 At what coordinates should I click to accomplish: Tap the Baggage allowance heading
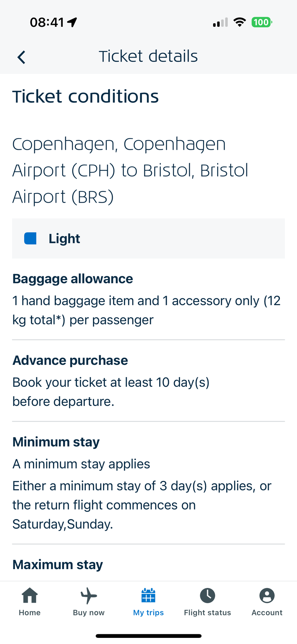pyautogui.click(x=73, y=279)
